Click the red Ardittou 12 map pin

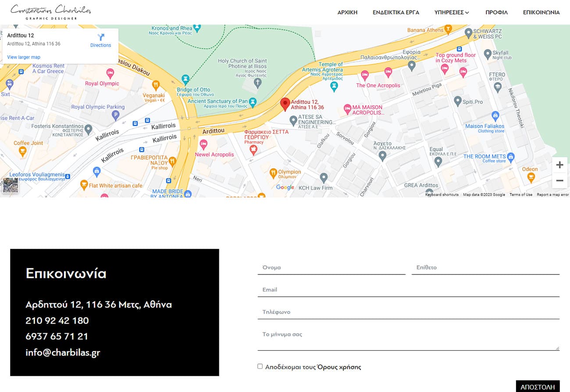point(285,104)
